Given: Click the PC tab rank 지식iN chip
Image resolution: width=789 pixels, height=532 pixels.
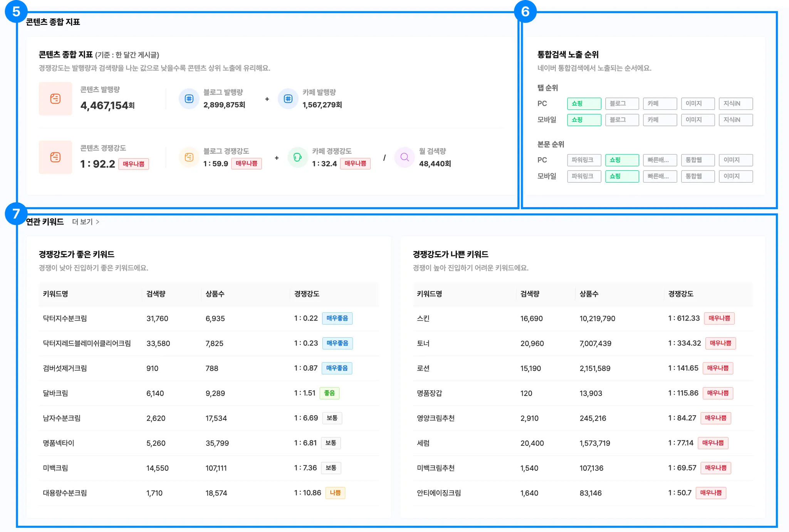Looking at the screenshot, I should coord(735,104).
